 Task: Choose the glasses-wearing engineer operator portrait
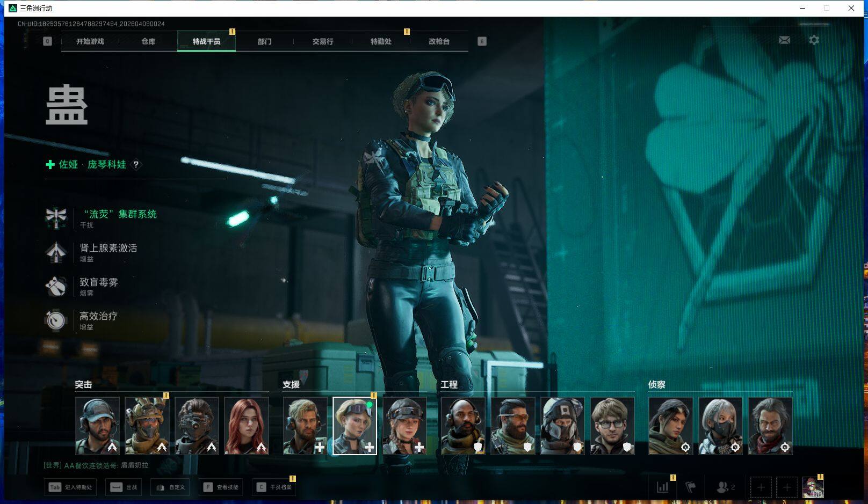pyautogui.click(x=612, y=426)
